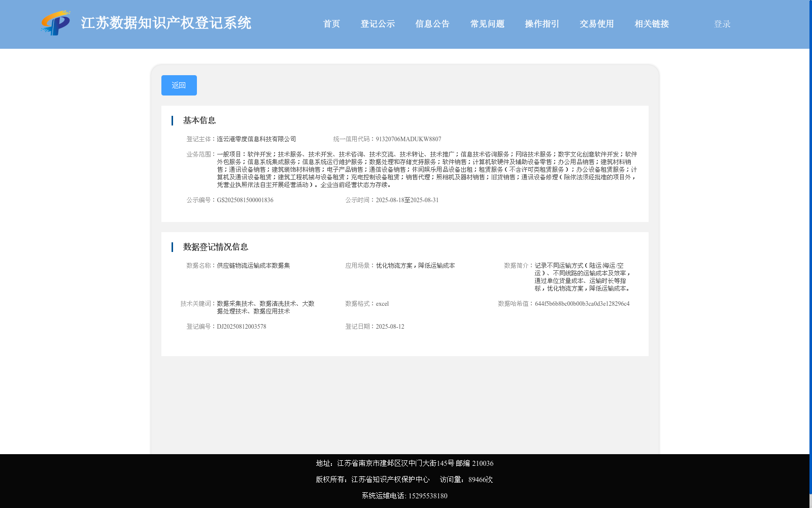Image resolution: width=812 pixels, height=508 pixels.
Task: Select footer copyright 江苏省知识产权保护中心
Action: [390, 480]
